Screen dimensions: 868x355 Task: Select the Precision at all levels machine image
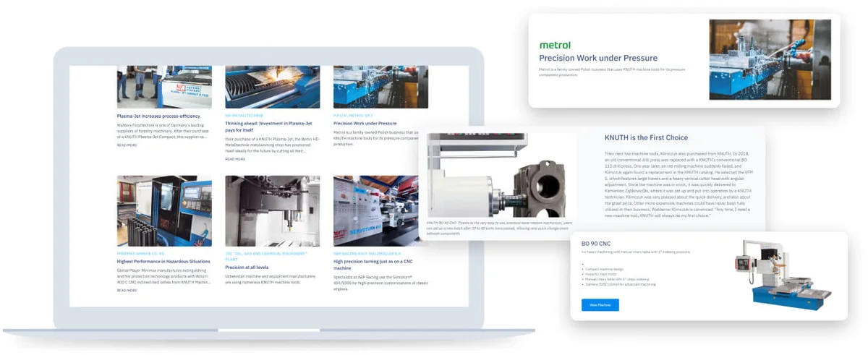click(x=272, y=210)
